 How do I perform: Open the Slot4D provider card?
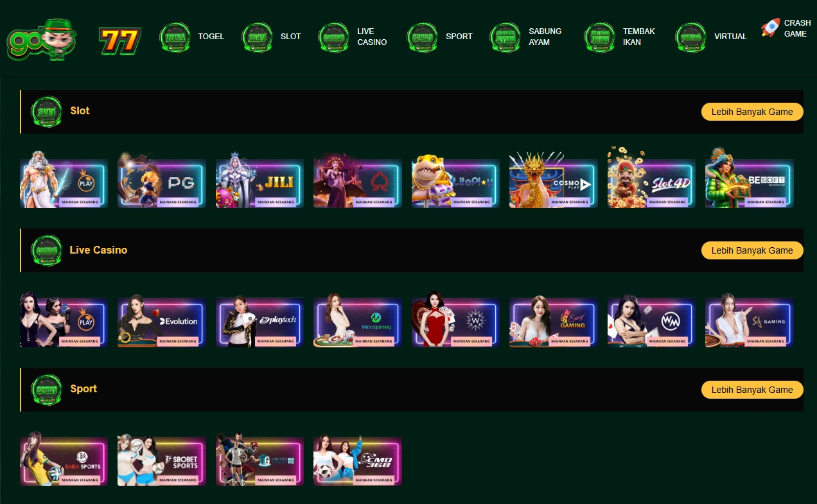coord(651,178)
